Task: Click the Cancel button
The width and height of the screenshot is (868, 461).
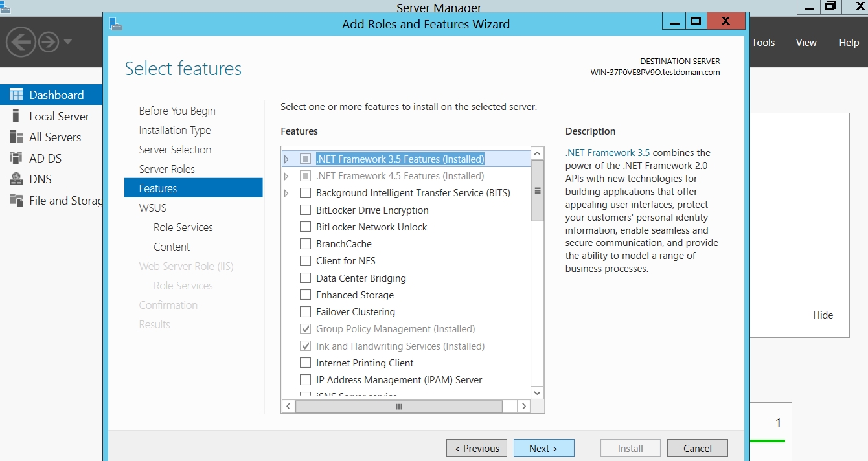Action: pos(698,448)
